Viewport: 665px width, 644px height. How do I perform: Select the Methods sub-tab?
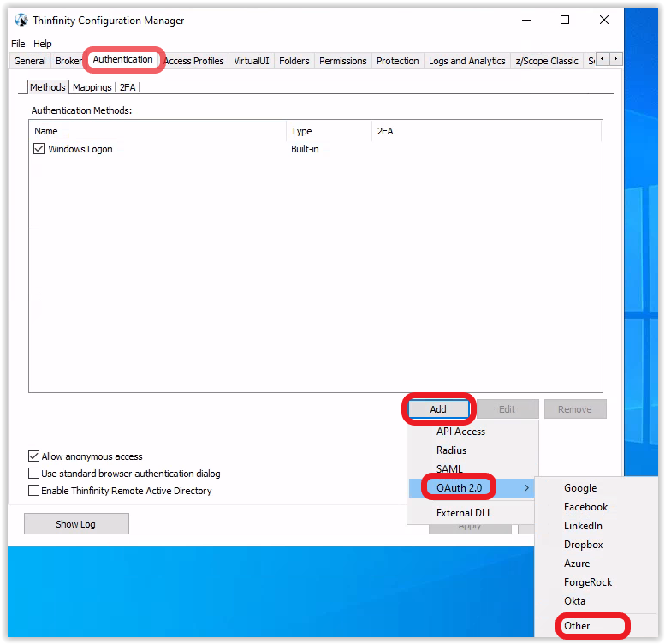[48, 87]
